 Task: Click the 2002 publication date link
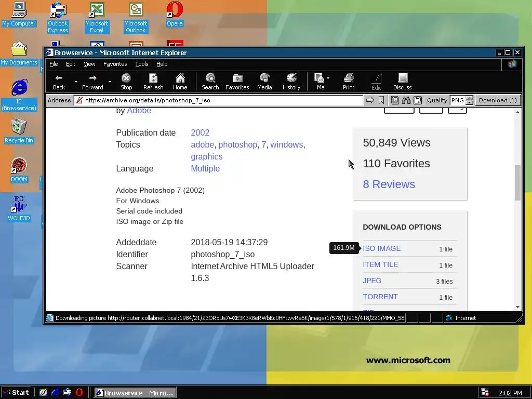200,132
